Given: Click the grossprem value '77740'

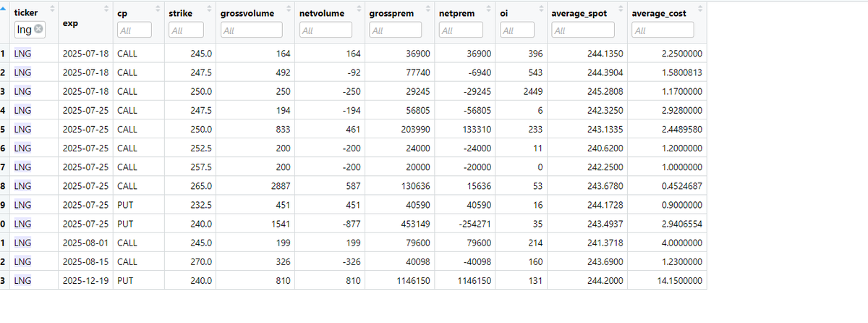Looking at the screenshot, I should pos(417,72).
